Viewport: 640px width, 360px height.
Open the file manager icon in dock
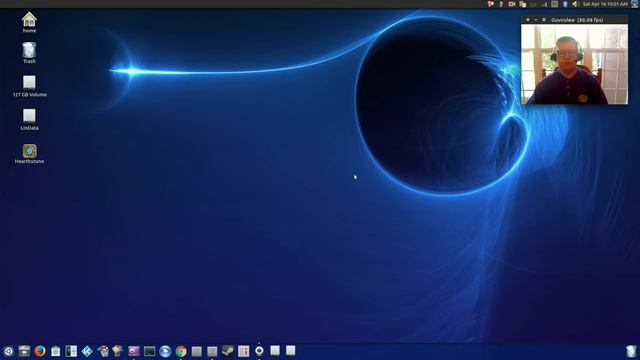24,351
